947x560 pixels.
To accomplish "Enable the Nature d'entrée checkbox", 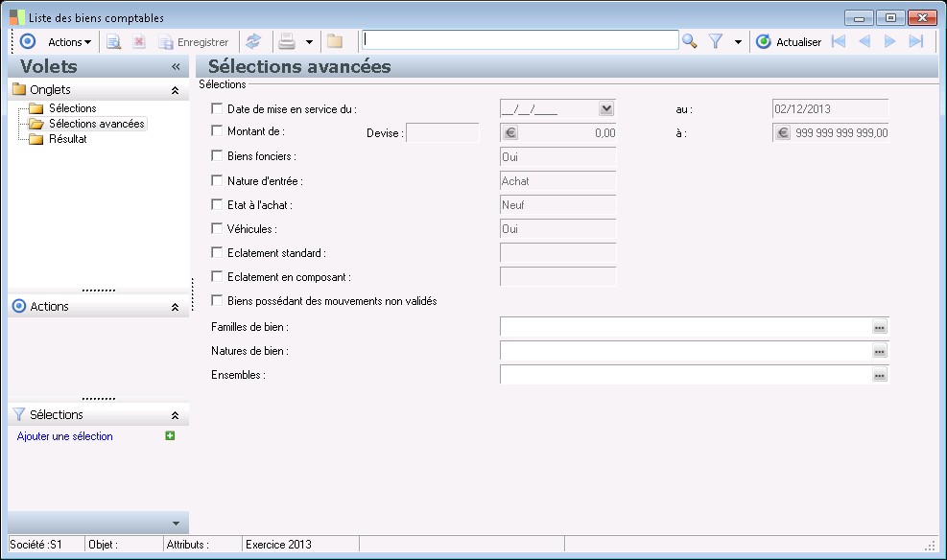I will coord(217,180).
